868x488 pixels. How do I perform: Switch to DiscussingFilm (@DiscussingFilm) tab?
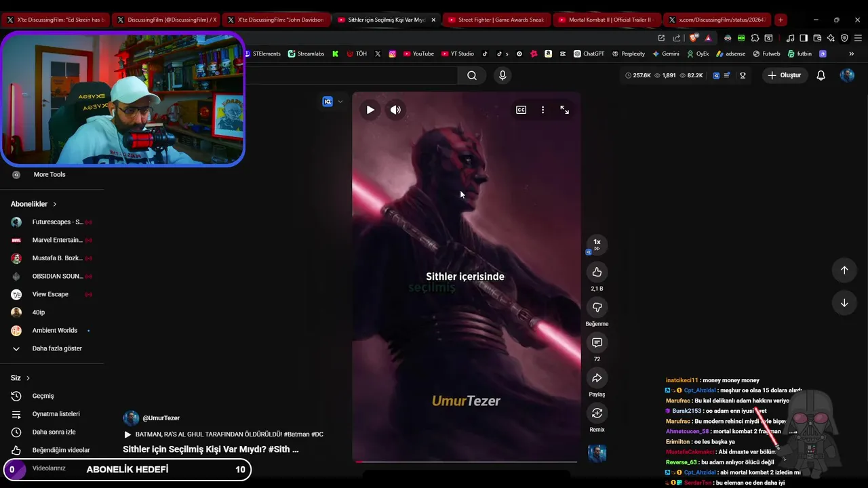point(166,20)
